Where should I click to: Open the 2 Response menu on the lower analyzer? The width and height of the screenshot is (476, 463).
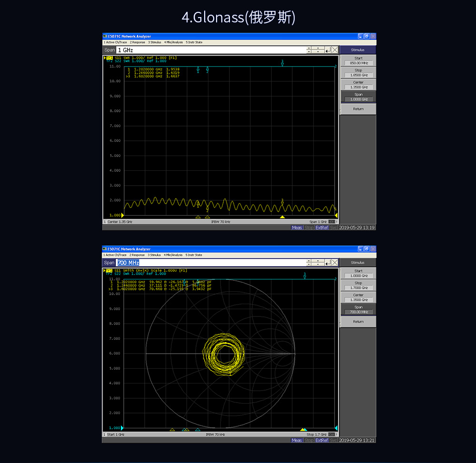coord(138,255)
